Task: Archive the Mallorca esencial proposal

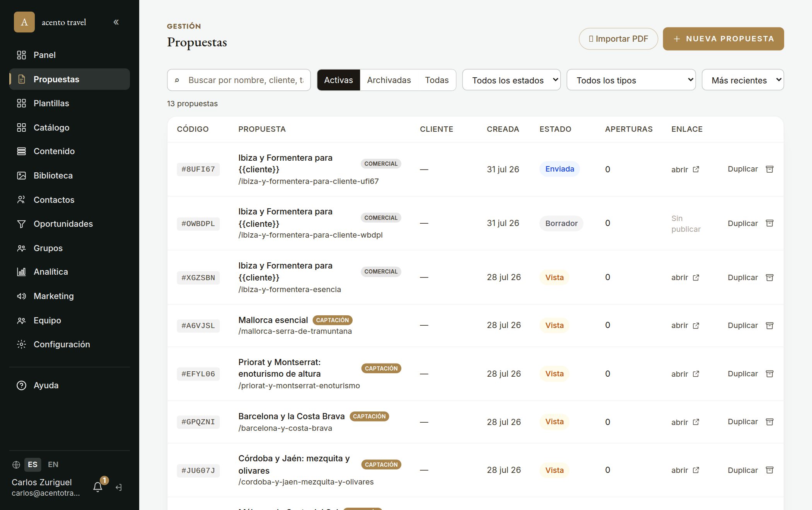Action: 769,325
